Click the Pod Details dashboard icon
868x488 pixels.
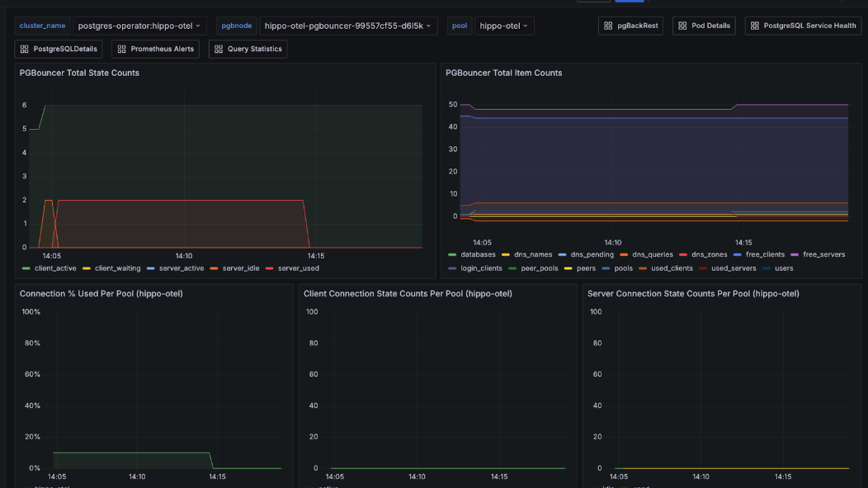pyautogui.click(x=682, y=25)
